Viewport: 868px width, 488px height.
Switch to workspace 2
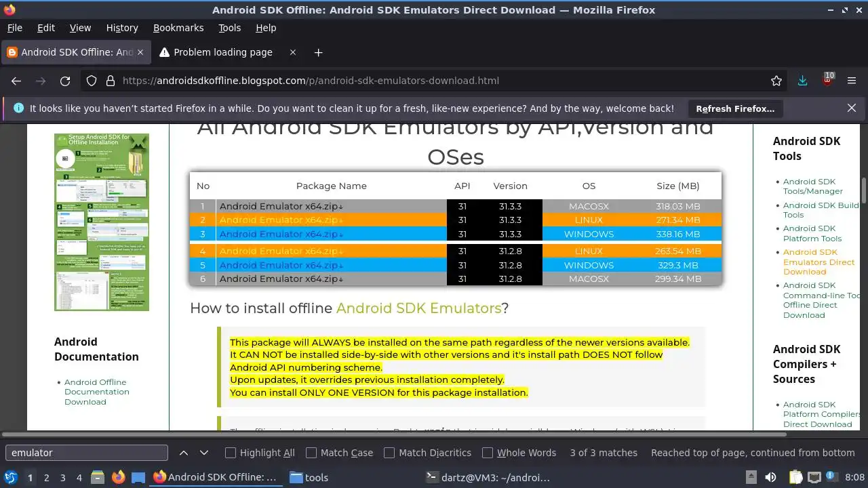click(x=46, y=477)
